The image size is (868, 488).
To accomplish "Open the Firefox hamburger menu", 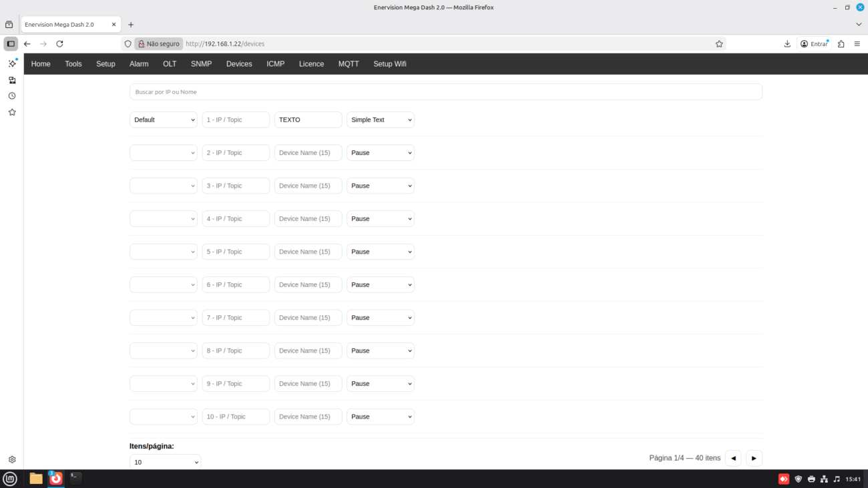I will [x=857, y=44].
